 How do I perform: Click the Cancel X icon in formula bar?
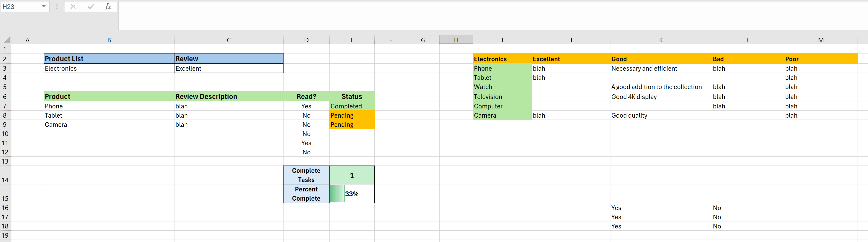click(x=73, y=7)
